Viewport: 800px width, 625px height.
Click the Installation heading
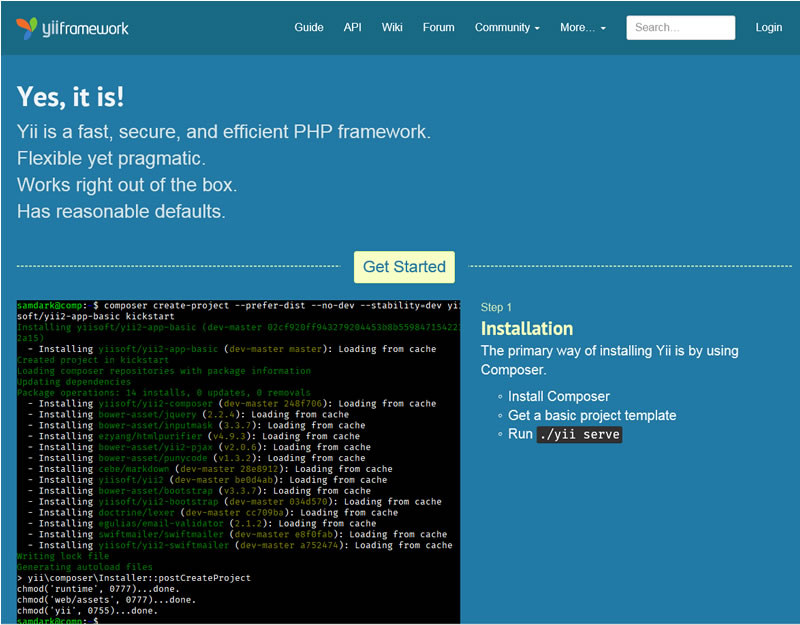[526, 329]
